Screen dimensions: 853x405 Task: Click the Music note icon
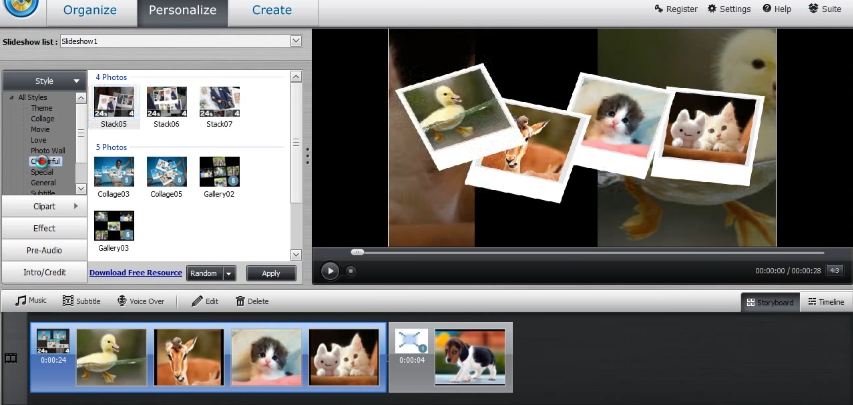[x=20, y=301]
